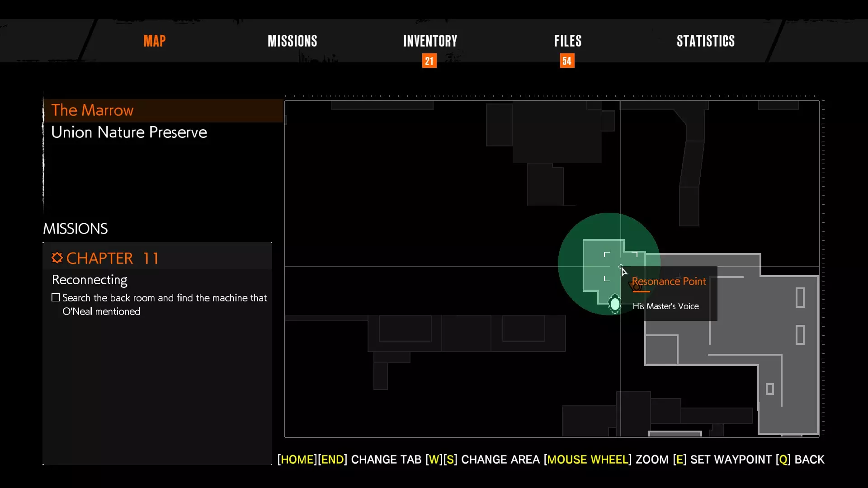Click the mirror save point icon
The width and height of the screenshot is (868, 488).
point(615,304)
